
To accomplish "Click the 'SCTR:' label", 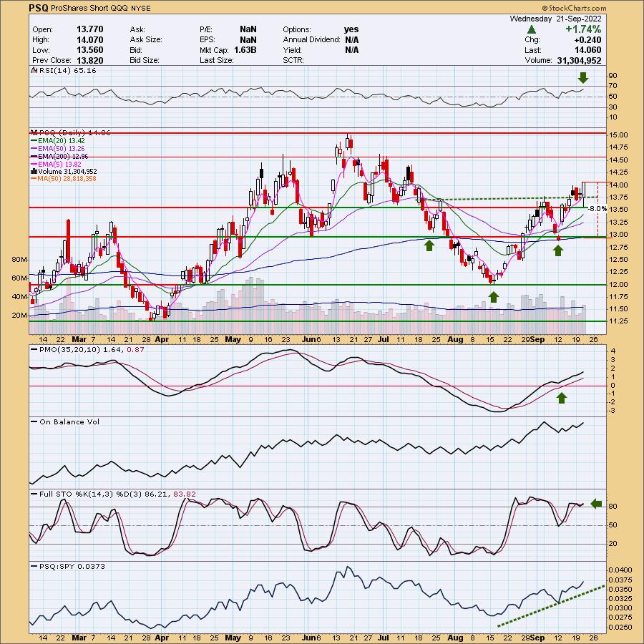I will coord(293,60).
